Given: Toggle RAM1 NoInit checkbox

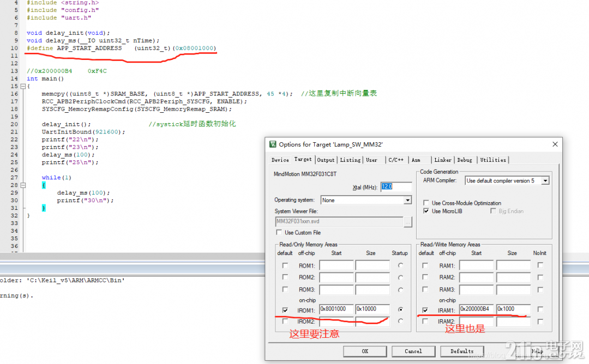Looking at the screenshot, I should coord(540,265).
